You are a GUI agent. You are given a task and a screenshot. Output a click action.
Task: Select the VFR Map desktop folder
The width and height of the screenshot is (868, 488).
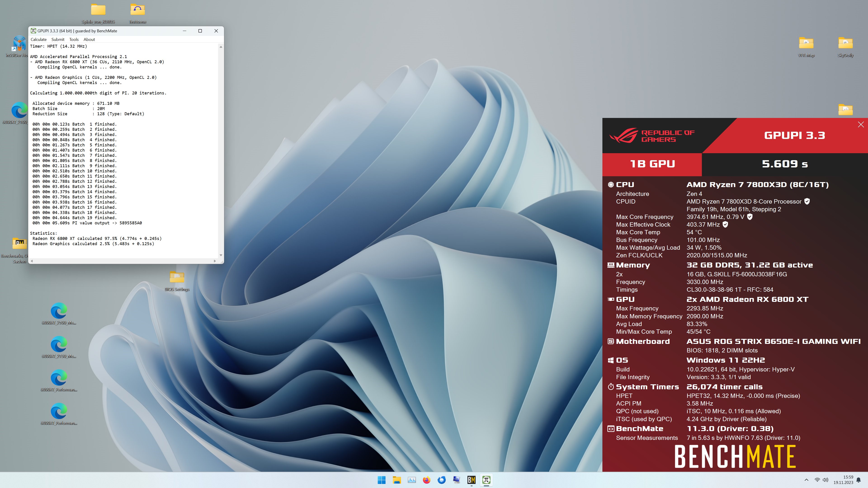pos(806,47)
